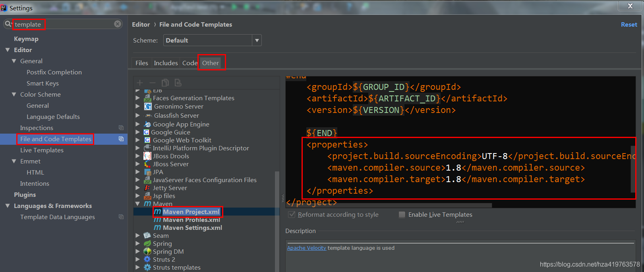Click the Struts templates gear icon
This screenshot has width=644, height=272.
147,268
